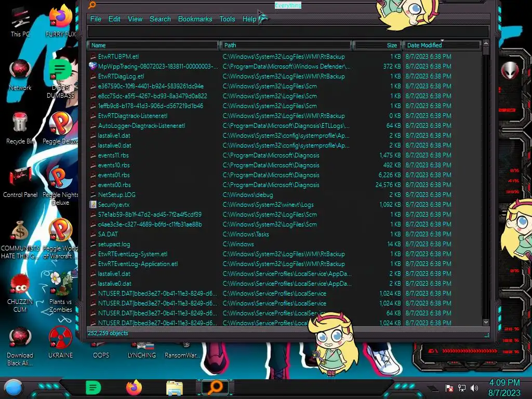Image resolution: width=532 pixels, height=399 pixels.
Task: Open the Recycle Bin desktop icon
Action: 20,129
